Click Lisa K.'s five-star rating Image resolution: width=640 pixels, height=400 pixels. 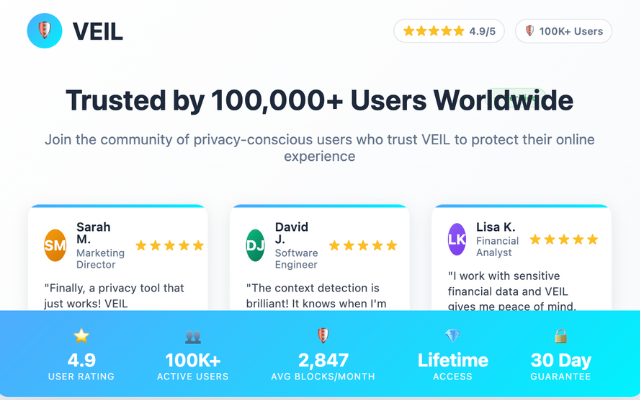(x=563, y=239)
